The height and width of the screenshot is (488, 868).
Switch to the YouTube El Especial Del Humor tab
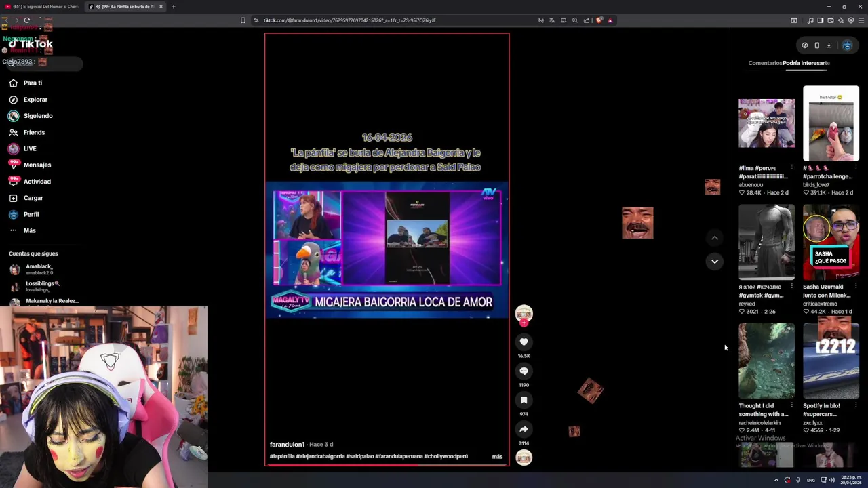click(x=42, y=7)
